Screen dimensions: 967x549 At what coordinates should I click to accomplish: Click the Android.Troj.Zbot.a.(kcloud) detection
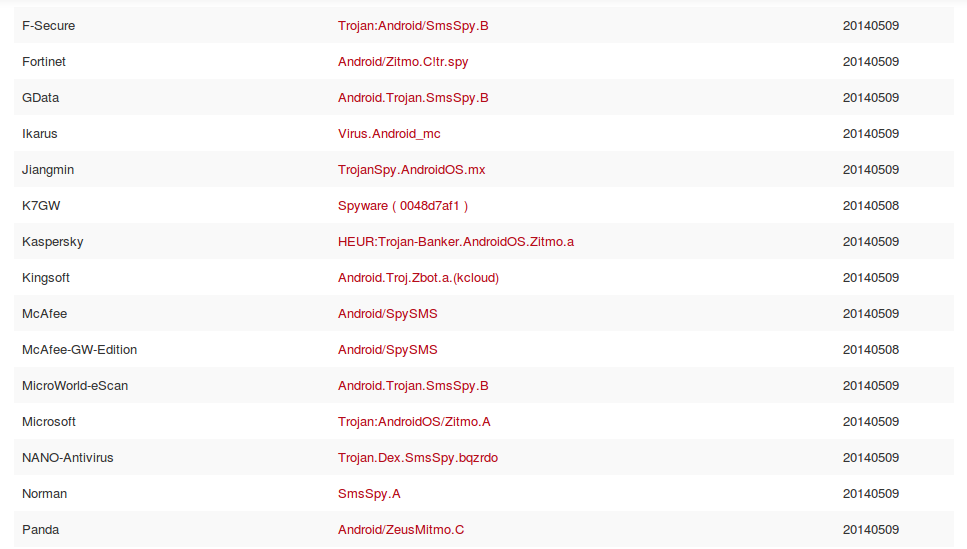(418, 277)
